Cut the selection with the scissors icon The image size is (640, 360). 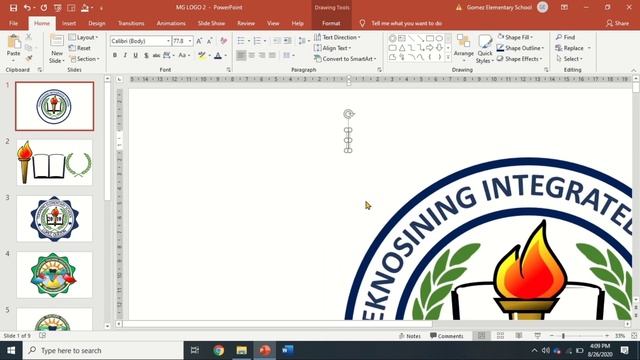(29, 37)
